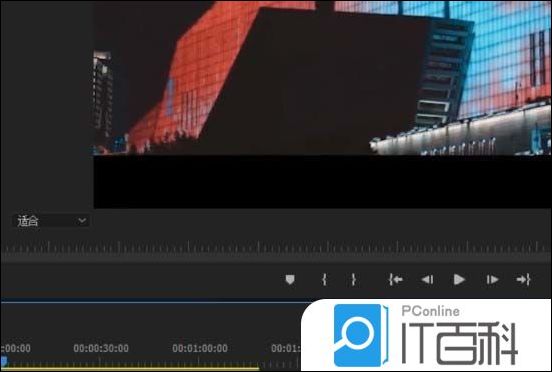
Task: Step back one frame
Action: 427,280
